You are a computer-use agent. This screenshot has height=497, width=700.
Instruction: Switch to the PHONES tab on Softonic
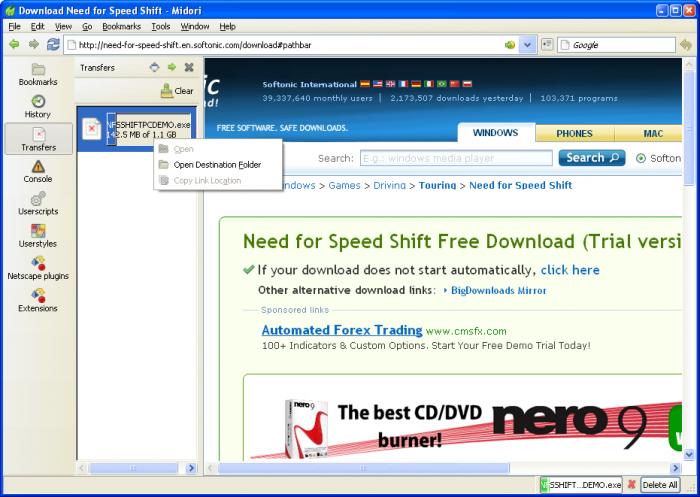574,134
